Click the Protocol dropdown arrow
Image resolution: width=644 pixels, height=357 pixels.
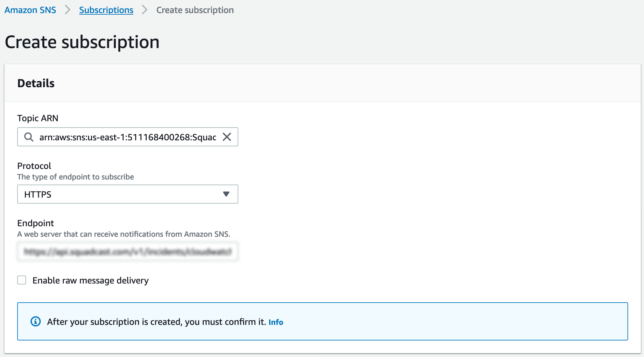point(226,194)
